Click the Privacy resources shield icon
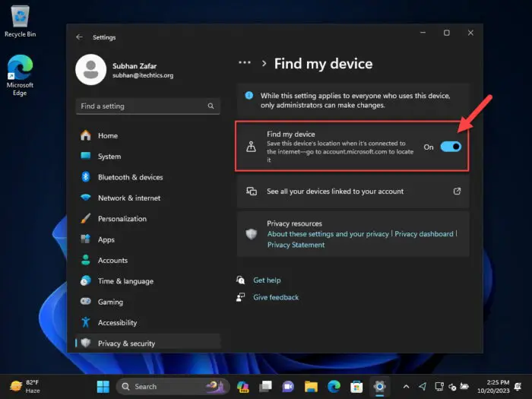Viewport: 532px width, 399px height. tap(252, 234)
